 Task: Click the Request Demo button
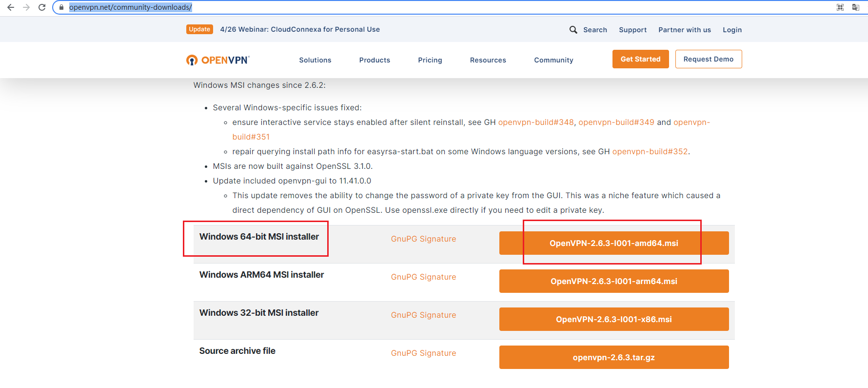coord(709,59)
